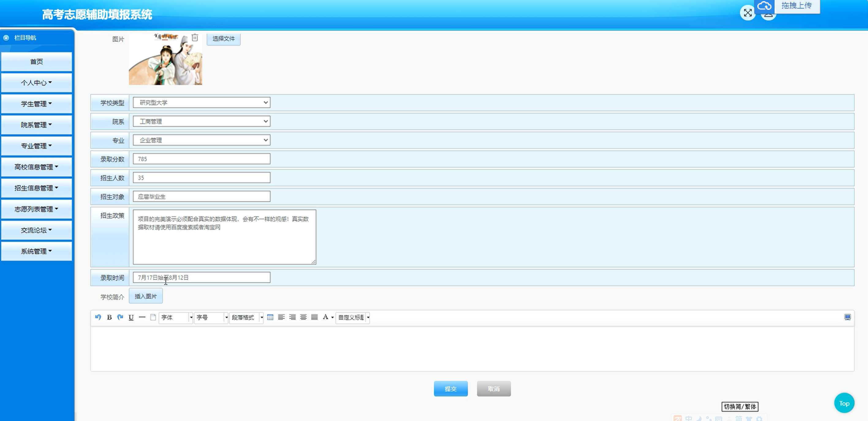
Task: Align text left in editor
Action: point(281,317)
